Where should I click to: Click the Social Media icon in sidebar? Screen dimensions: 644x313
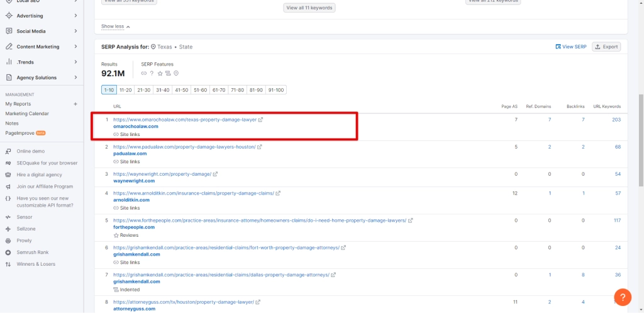pyautogui.click(x=9, y=31)
